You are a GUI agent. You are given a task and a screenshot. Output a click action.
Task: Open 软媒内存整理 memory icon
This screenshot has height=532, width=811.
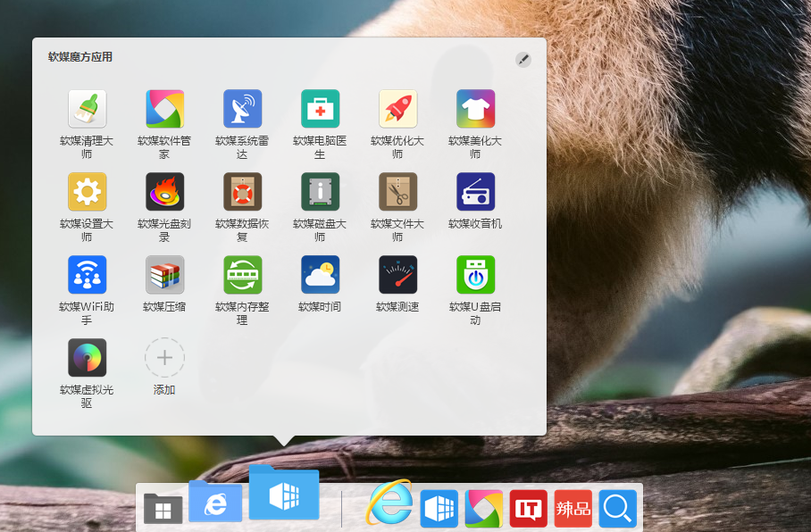[242, 275]
